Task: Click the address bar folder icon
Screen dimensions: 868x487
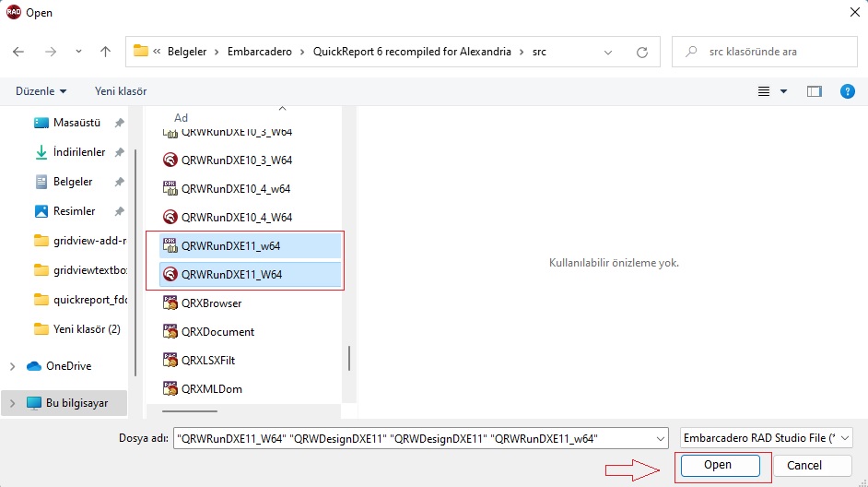Action: (x=141, y=51)
